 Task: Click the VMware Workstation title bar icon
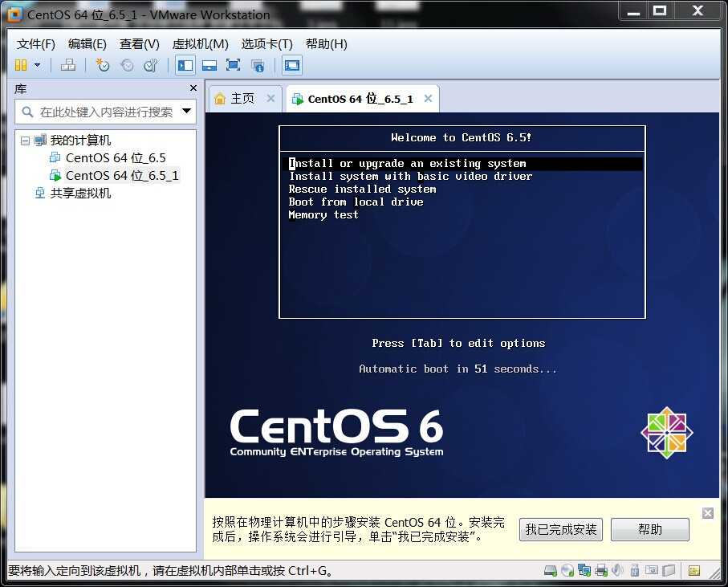pos(14,14)
